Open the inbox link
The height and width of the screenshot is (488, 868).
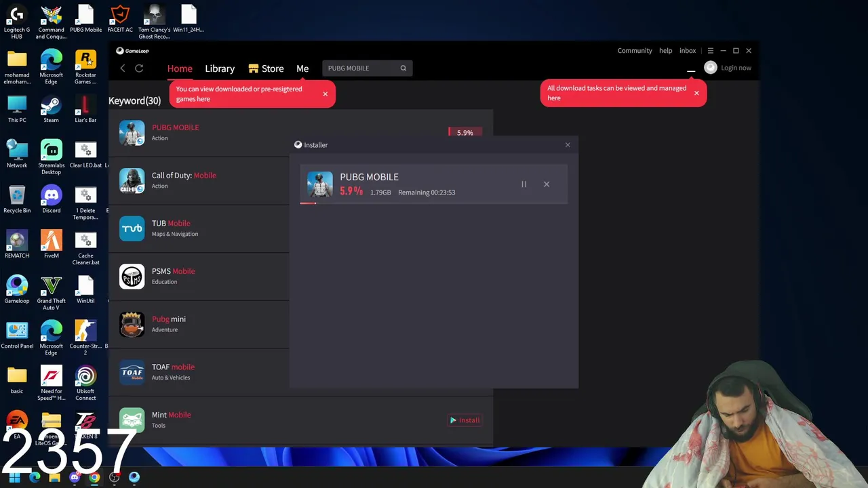click(688, 51)
